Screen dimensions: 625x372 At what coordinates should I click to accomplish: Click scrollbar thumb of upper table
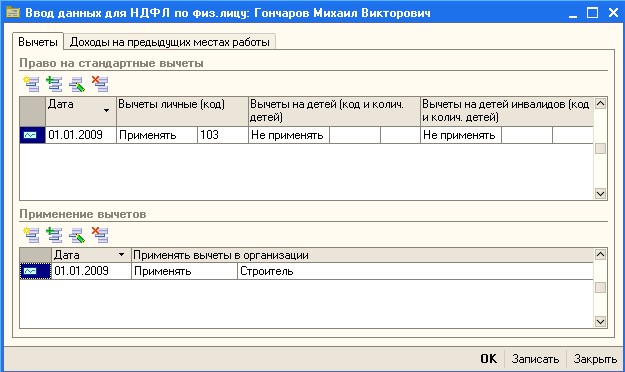(600, 148)
